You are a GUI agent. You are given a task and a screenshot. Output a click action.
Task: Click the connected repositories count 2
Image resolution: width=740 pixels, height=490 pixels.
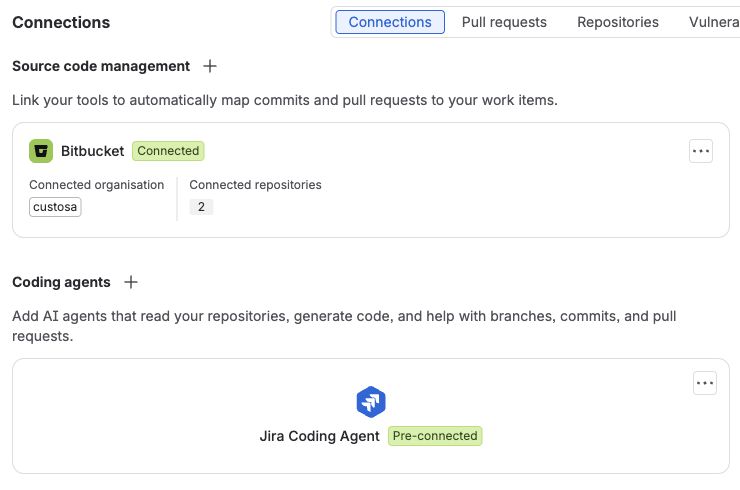pos(201,207)
